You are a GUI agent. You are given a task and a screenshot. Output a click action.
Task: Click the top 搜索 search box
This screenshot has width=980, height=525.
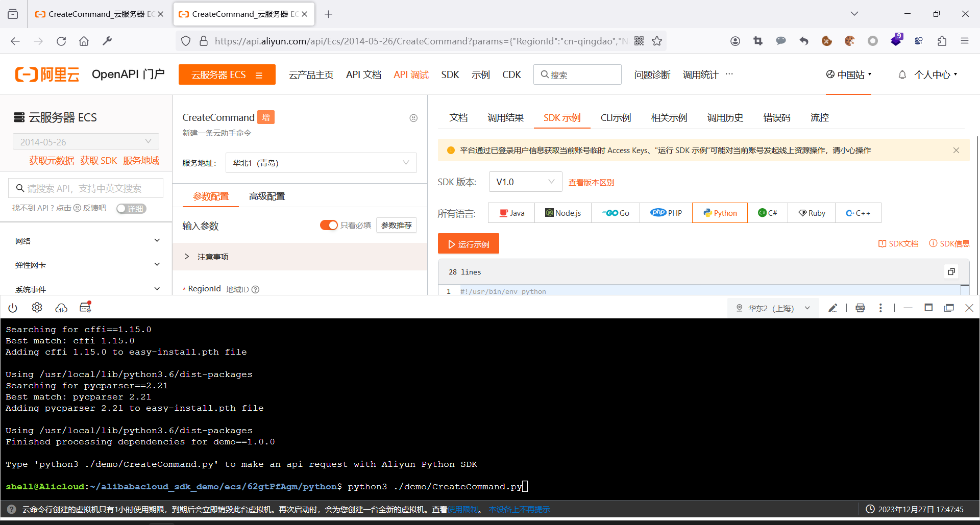coord(577,74)
